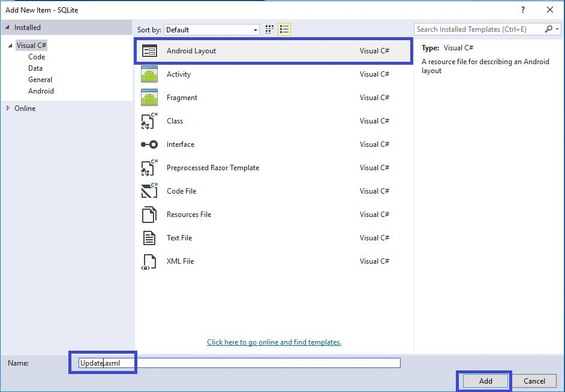
Task: Switch to medium icons grid view
Action: (x=269, y=29)
